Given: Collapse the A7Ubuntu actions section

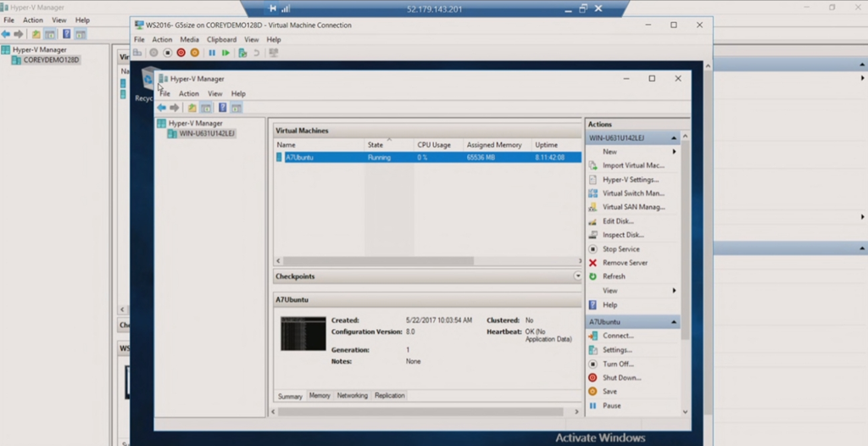Looking at the screenshot, I should (675, 322).
